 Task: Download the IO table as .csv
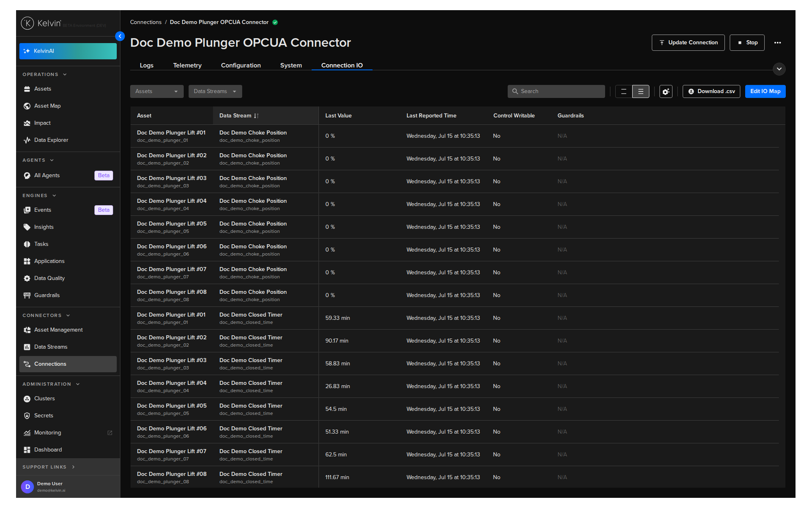[711, 91]
